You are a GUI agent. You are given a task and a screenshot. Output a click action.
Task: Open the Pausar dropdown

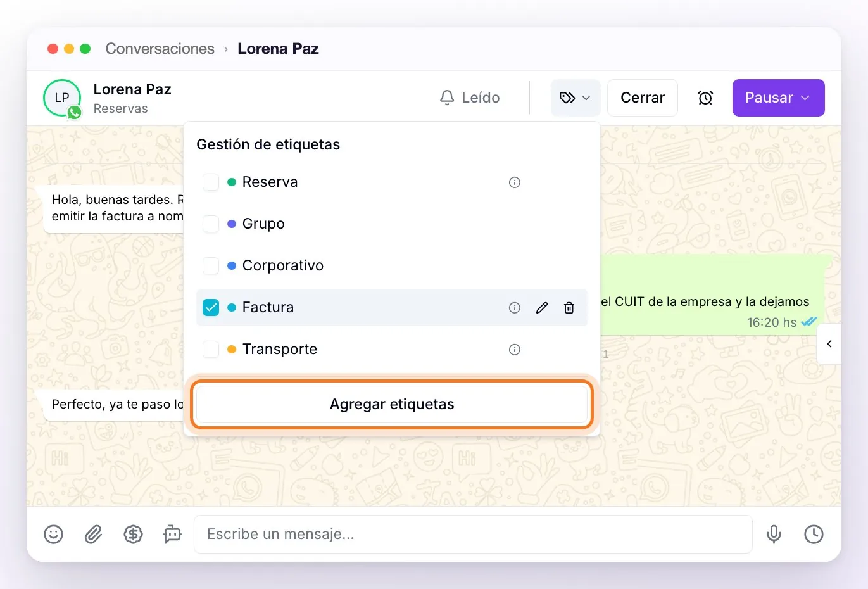click(x=778, y=98)
